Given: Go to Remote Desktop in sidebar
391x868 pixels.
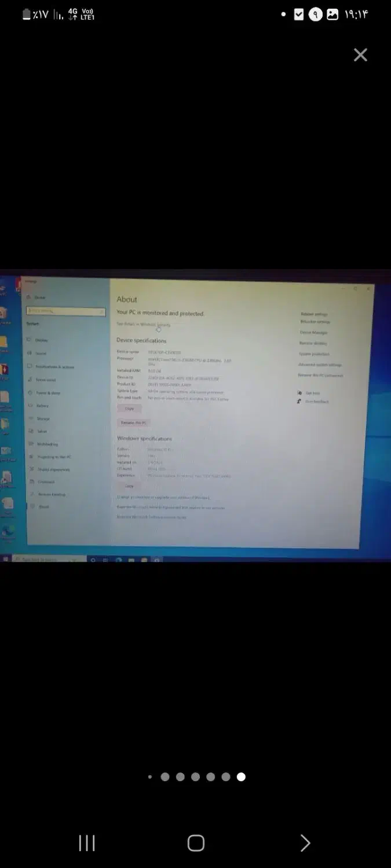Looking at the screenshot, I should 47,494.
